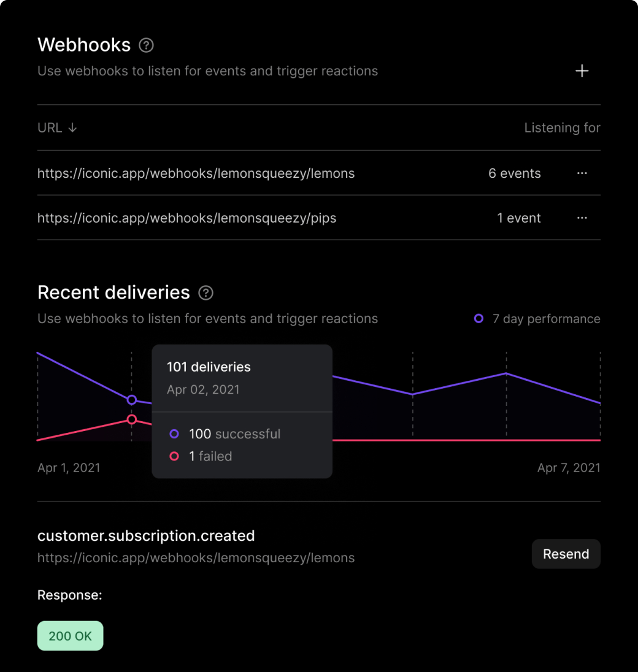Click the 1 event count
Viewport: 638px width, 672px height.
click(x=518, y=218)
